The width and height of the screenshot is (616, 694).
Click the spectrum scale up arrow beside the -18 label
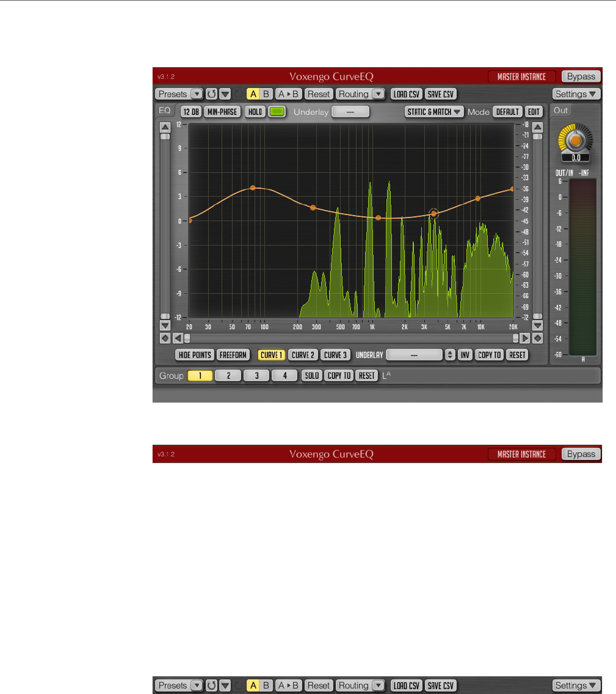(537, 128)
